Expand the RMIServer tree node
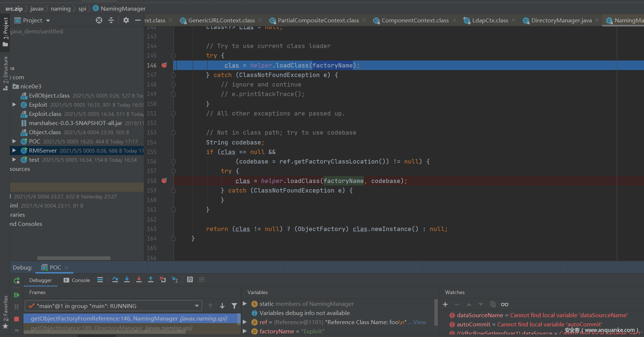644x337 pixels. tap(14, 150)
